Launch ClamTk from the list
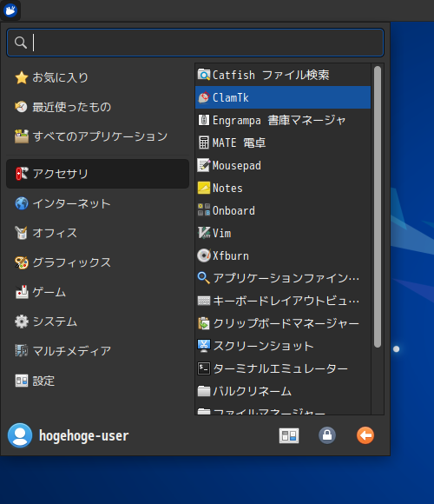 (283, 97)
